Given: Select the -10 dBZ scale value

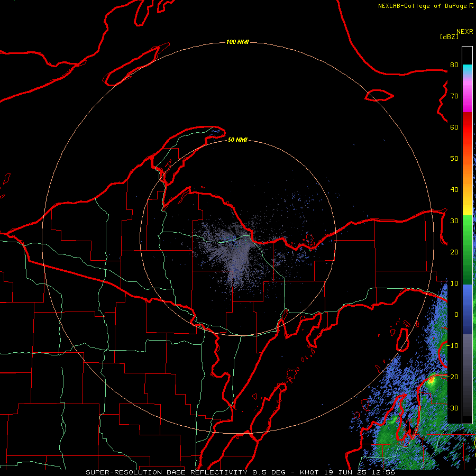Looking at the screenshot, I should click(x=453, y=346).
